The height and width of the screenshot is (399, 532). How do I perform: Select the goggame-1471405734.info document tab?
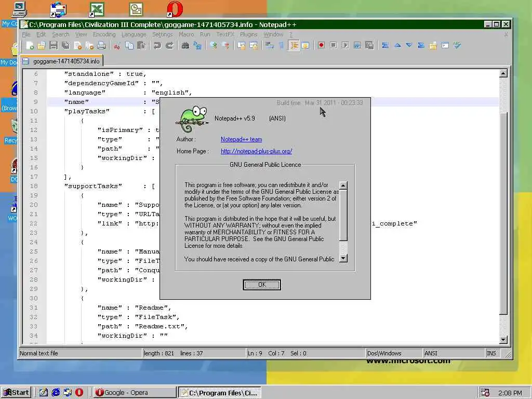(62, 61)
